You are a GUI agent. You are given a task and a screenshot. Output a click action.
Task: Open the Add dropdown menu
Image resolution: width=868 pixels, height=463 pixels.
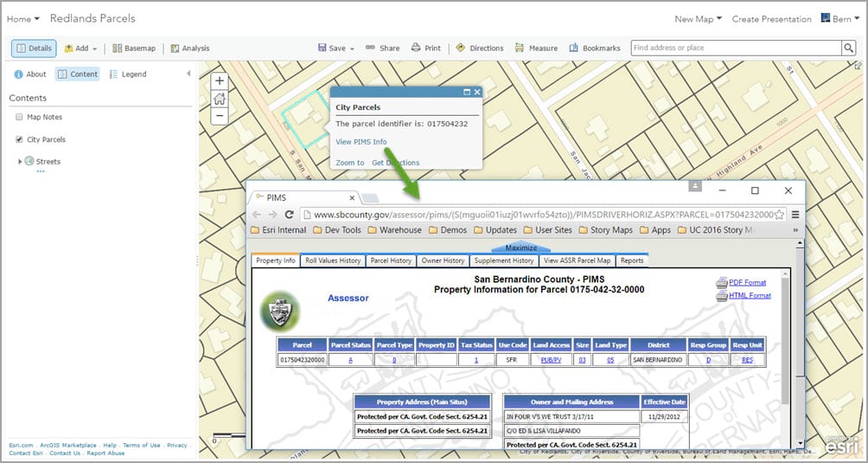pos(80,48)
